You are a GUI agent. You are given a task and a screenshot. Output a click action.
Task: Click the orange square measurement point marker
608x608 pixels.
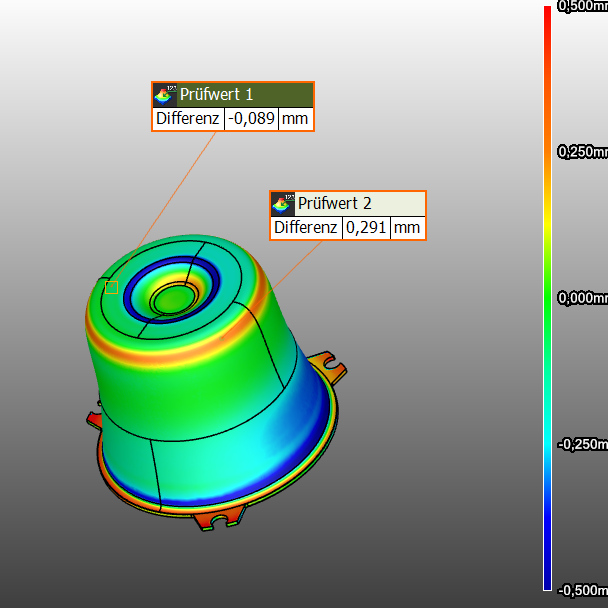coord(111,287)
